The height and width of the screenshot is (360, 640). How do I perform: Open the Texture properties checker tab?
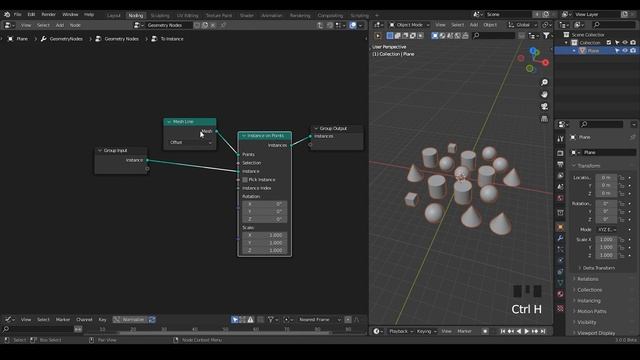tap(560, 309)
